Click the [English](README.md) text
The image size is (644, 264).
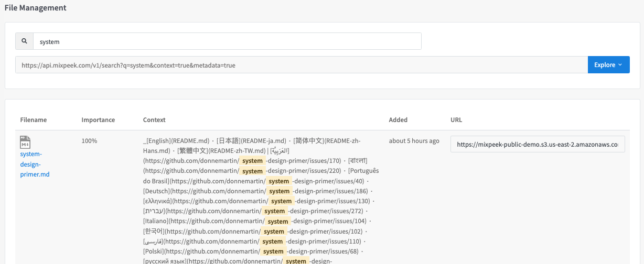(177, 141)
